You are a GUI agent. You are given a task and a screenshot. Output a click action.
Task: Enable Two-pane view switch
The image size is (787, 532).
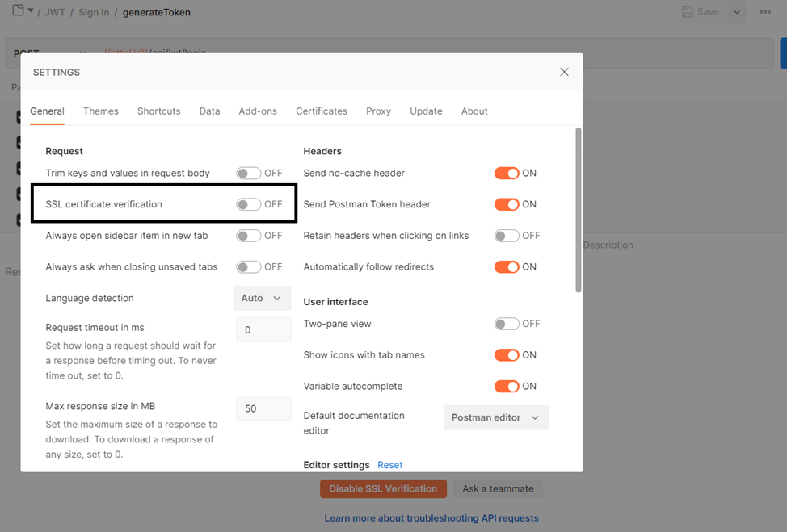tap(507, 324)
